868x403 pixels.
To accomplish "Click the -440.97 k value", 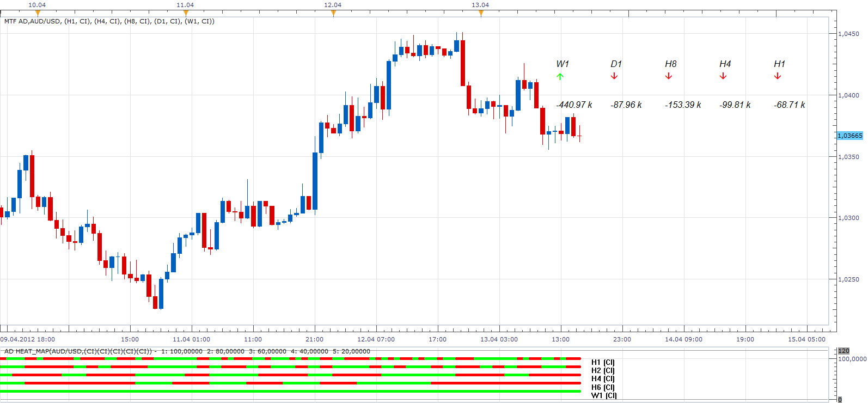I will tap(574, 105).
